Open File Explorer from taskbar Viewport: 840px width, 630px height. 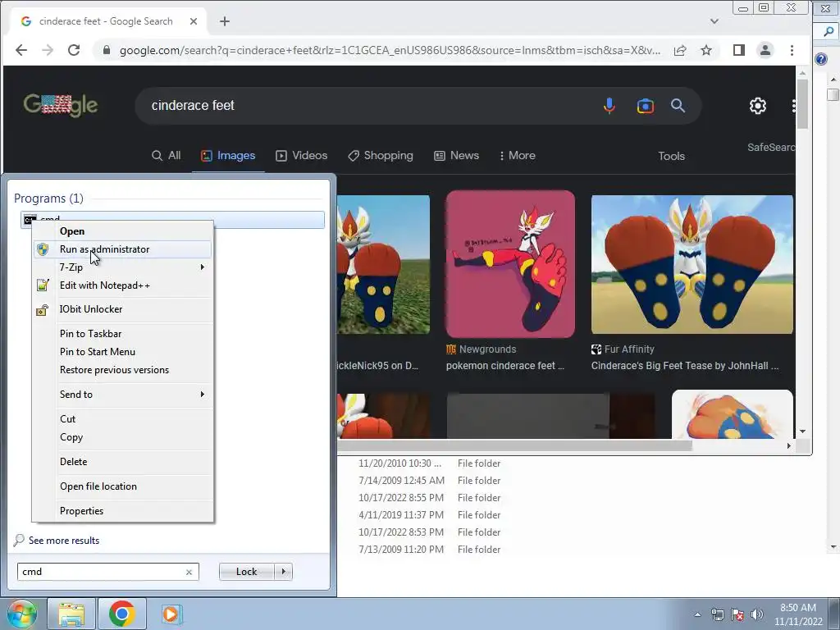pos(71,614)
